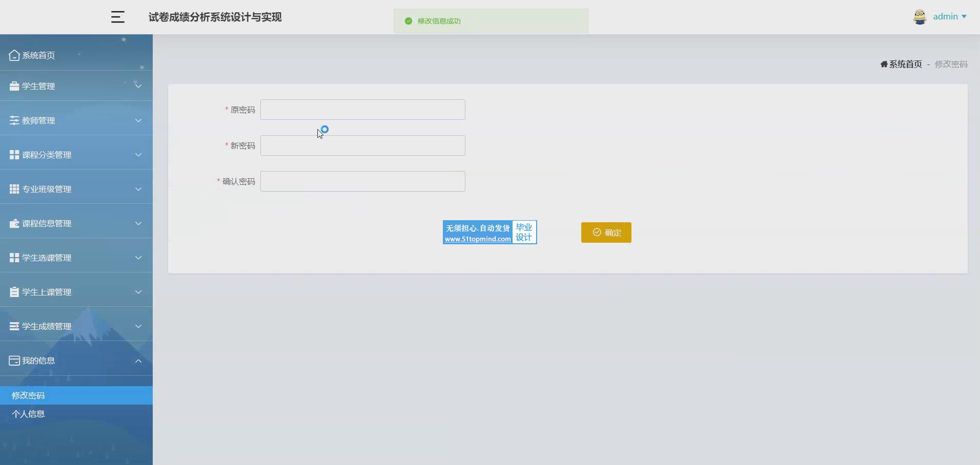Expand 教师管理 menu chevron
Image resolution: width=980 pixels, height=465 pixels.
click(x=138, y=120)
